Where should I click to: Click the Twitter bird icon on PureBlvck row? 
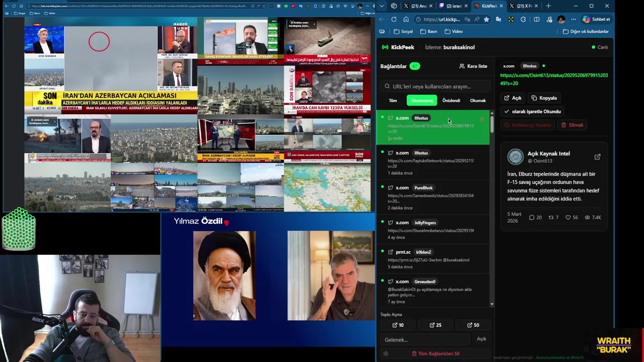[x=390, y=188]
